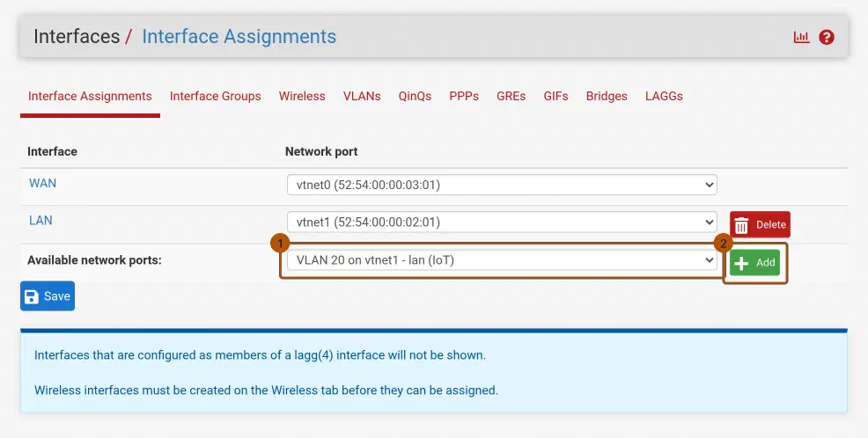Viewport: 868px width, 438px height.
Task: Open the status graph icon in header
Action: coord(801,37)
